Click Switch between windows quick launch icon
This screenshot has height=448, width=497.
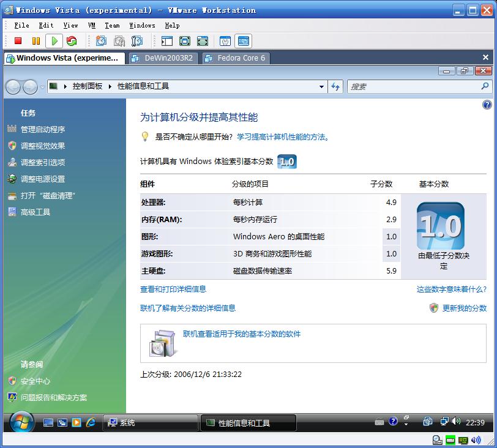click(62, 422)
